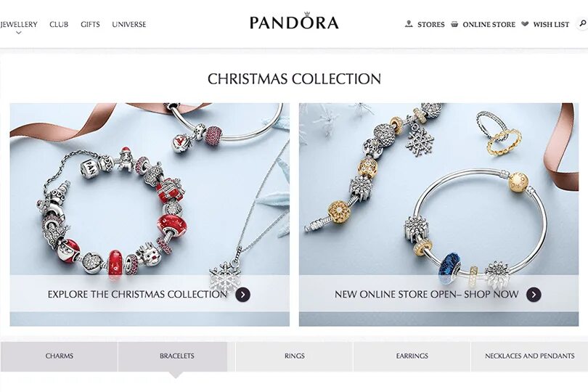Viewport: 588px width, 392px height.
Task: Switch to the Rings tab
Action: [295, 356]
